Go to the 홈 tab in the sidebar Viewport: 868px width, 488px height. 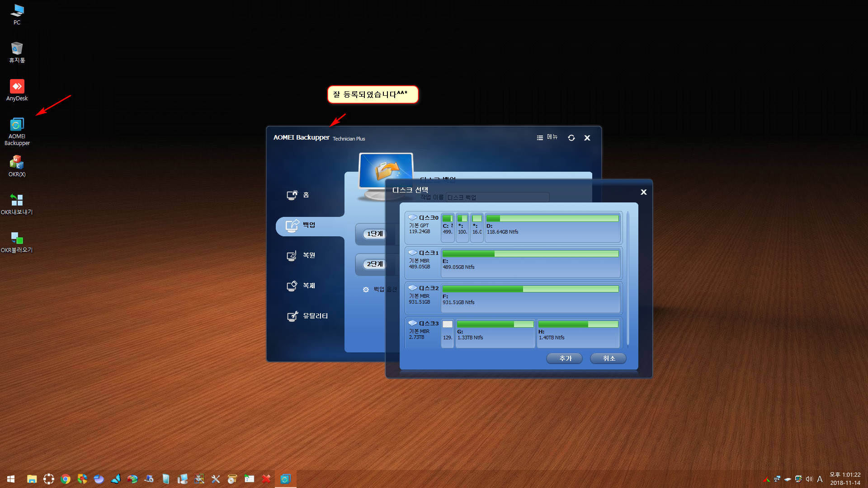tap(298, 195)
